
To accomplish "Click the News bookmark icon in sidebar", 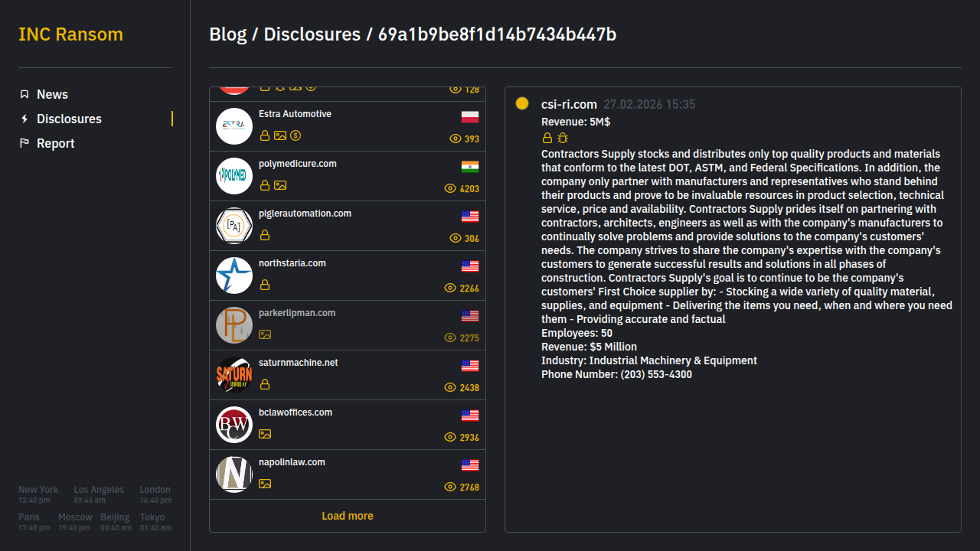I will tap(24, 94).
